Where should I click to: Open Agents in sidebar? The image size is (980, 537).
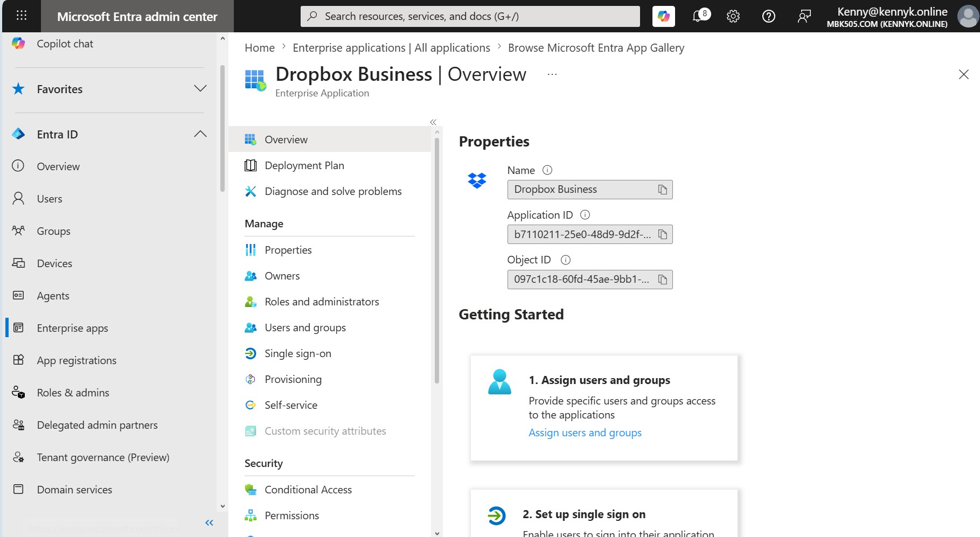(53, 296)
